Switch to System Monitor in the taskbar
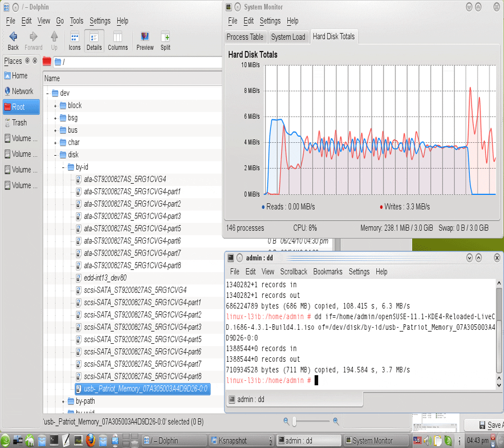The height and width of the screenshot is (448, 504). click(375, 441)
